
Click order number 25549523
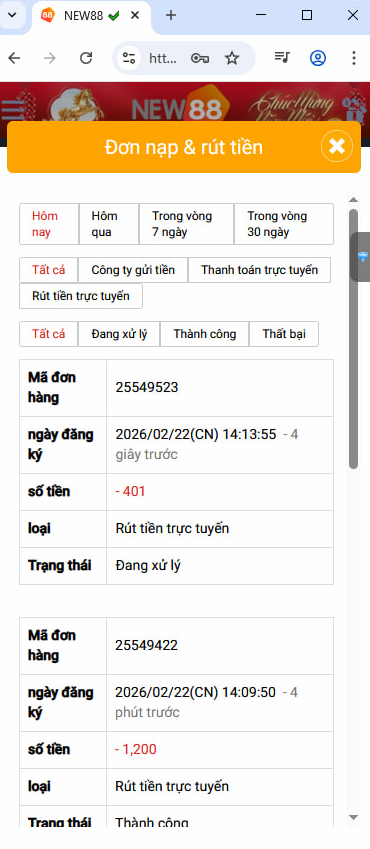pyautogui.click(x=147, y=387)
